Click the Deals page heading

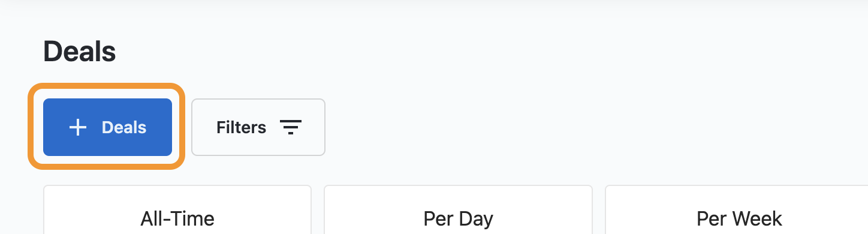pyautogui.click(x=80, y=52)
